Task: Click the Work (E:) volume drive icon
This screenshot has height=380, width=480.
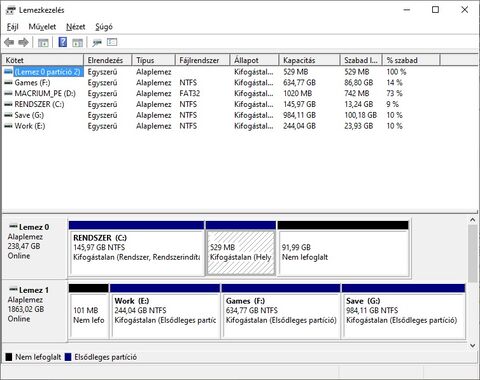Action: pyautogui.click(x=8, y=126)
